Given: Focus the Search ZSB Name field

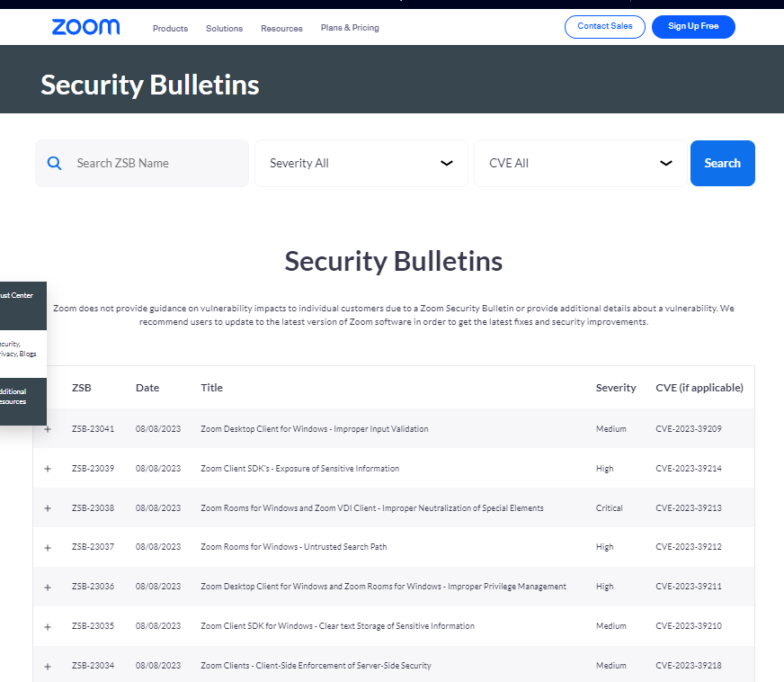Looking at the screenshot, I should (153, 163).
